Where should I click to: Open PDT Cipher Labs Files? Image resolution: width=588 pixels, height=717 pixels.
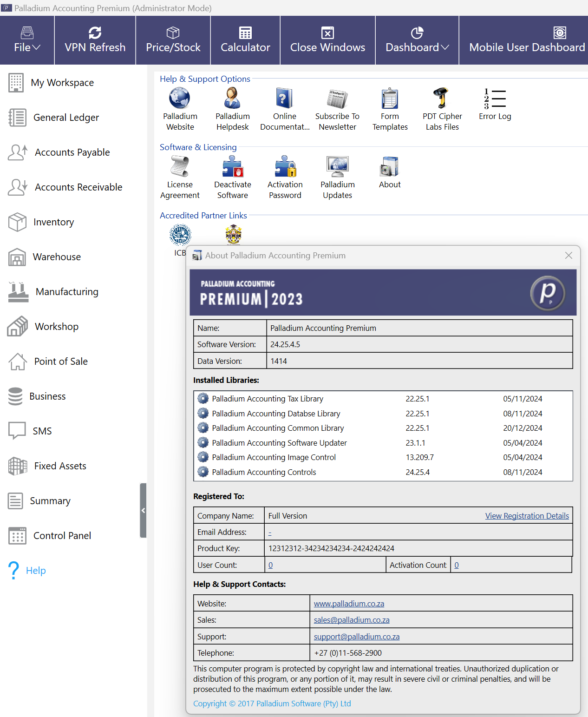(x=442, y=109)
